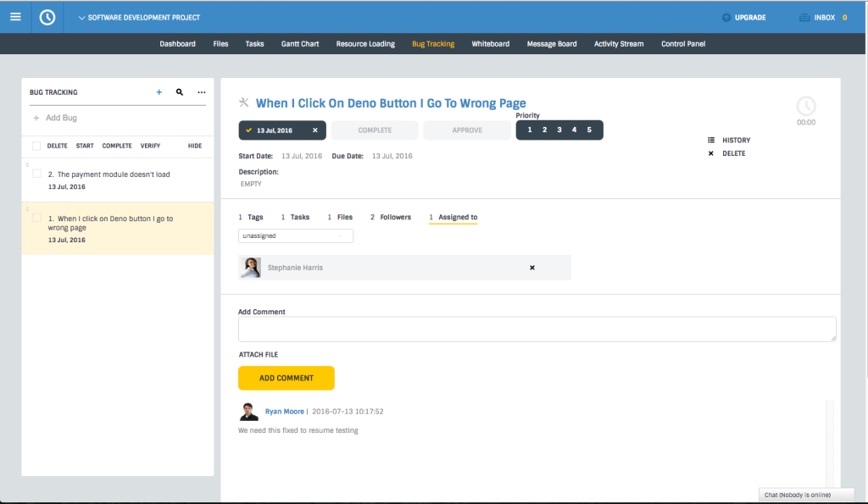Check the Deno button bug checkbox

pyautogui.click(x=36, y=218)
